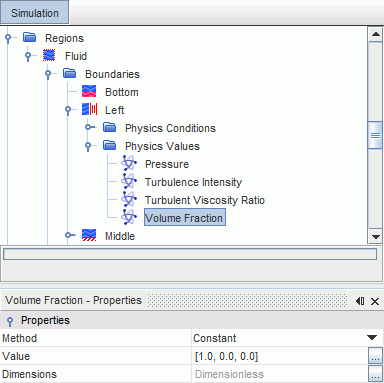This screenshot has height=383, width=384.
Task: Collapse the Physics Values folder
Action: pyautogui.click(x=88, y=146)
